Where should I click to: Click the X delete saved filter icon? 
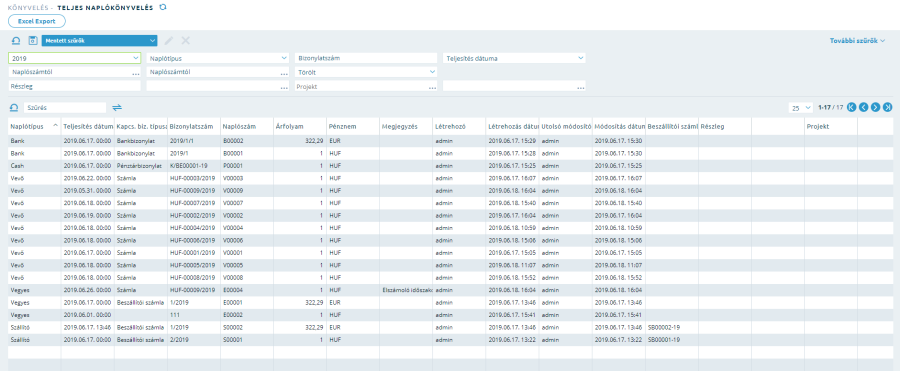[185, 41]
